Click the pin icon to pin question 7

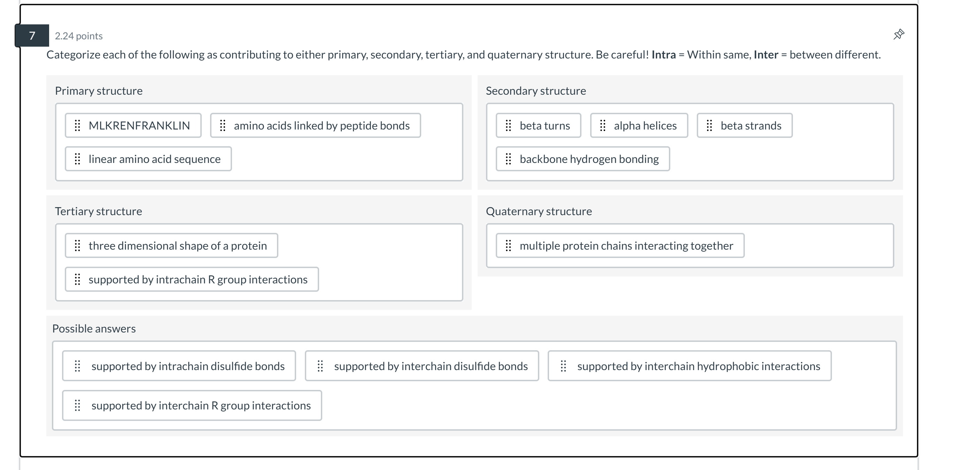pyautogui.click(x=898, y=34)
